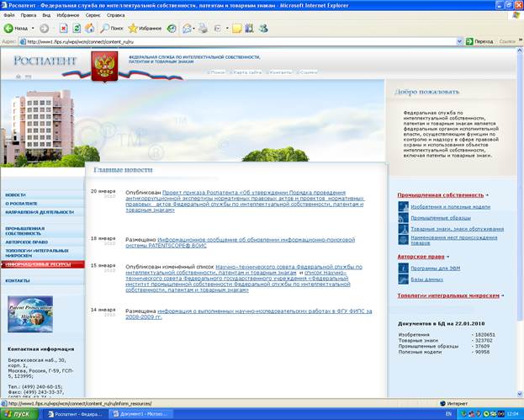Open the пуск Start button
The height and width of the screenshot is (420, 524).
19,414
